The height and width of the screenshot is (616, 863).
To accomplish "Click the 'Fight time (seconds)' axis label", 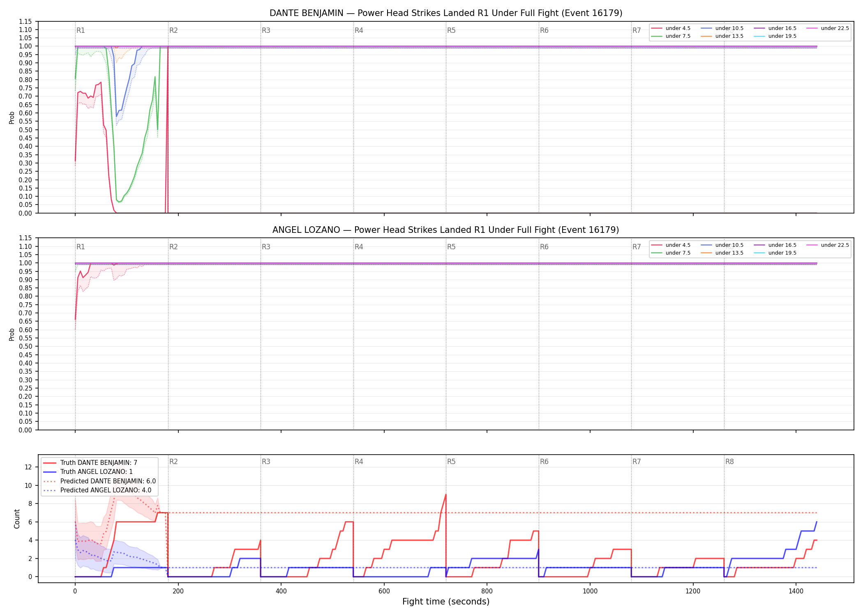I will [x=446, y=602].
